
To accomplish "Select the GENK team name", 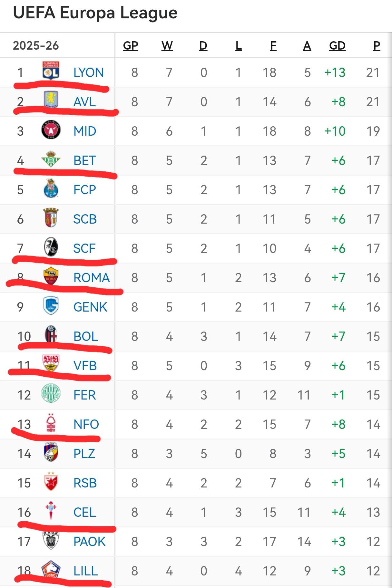I will tap(90, 307).
